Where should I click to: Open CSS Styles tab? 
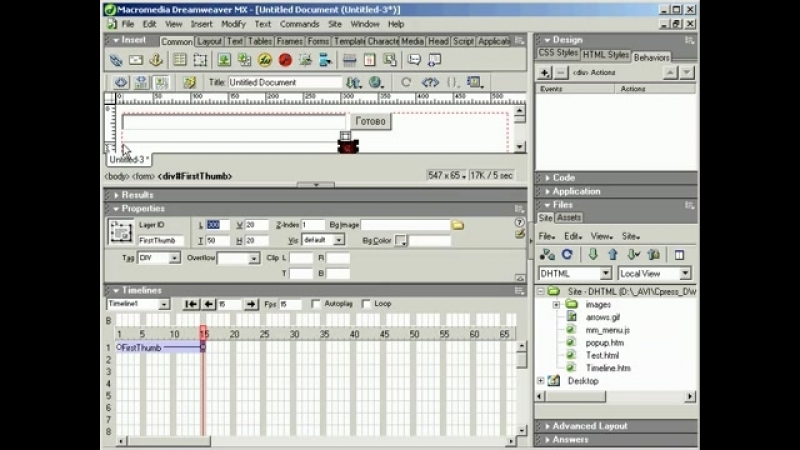tap(558, 53)
